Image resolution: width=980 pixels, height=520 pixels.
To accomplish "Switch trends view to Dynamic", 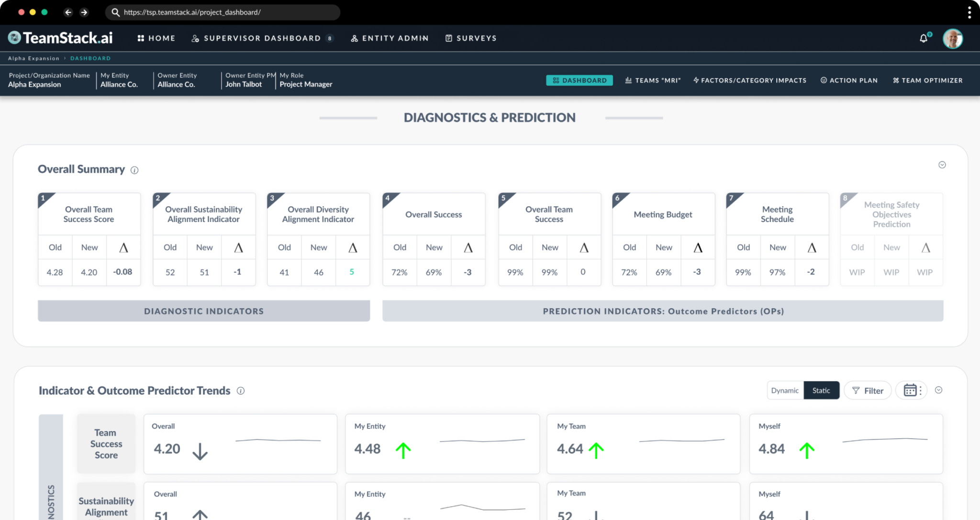I will click(785, 390).
